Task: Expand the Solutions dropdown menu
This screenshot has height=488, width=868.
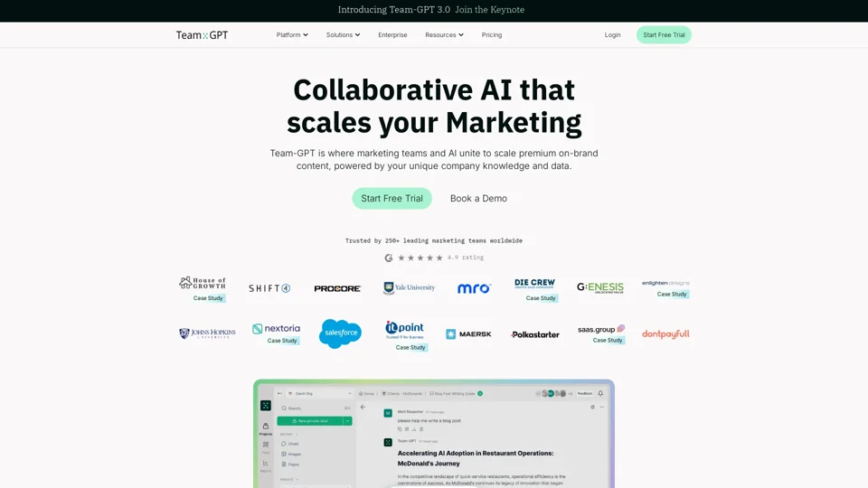Action: (344, 35)
